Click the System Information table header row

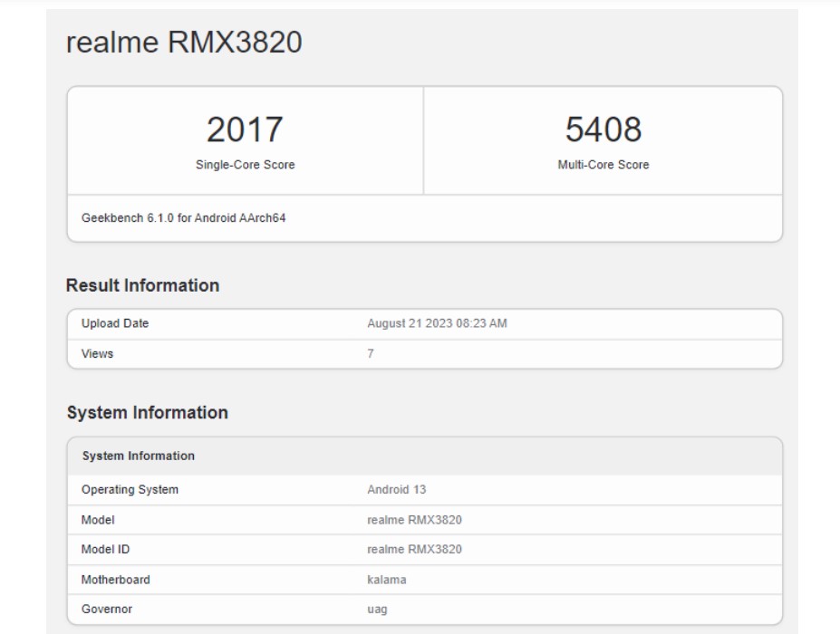click(x=425, y=456)
